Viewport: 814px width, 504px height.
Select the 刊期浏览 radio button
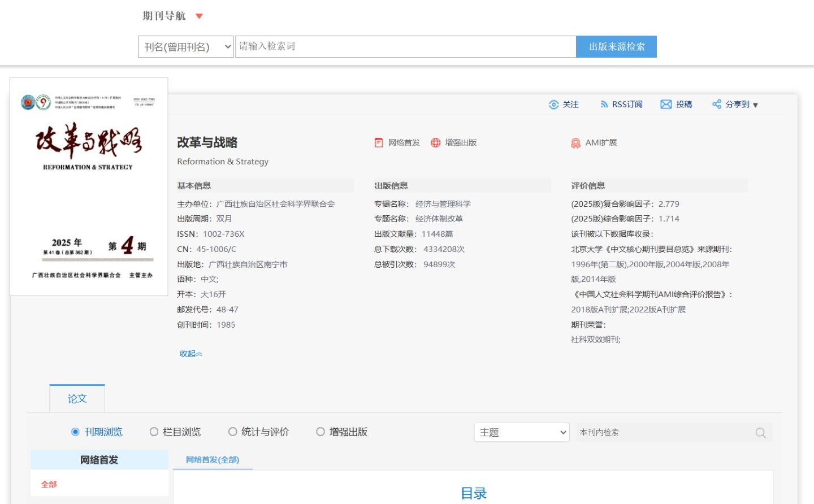75,432
